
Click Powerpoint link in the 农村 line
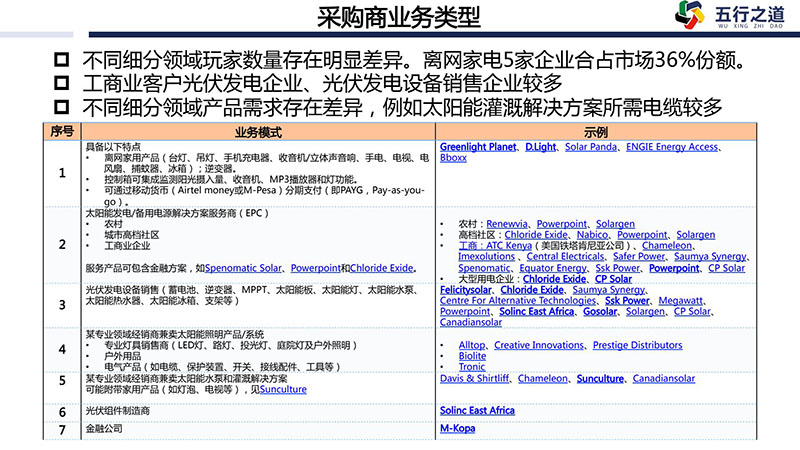point(562,224)
